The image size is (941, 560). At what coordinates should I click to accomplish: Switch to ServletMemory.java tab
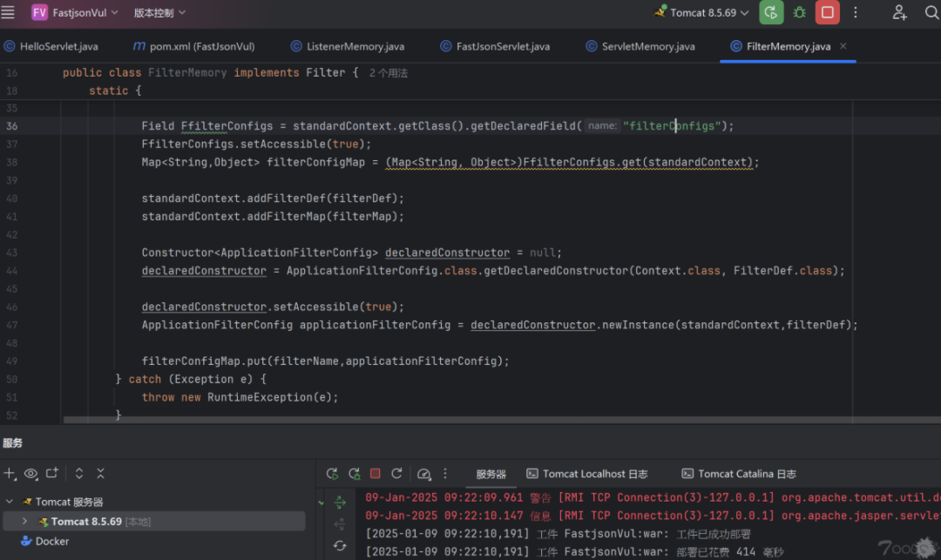[x=640, y=46]
